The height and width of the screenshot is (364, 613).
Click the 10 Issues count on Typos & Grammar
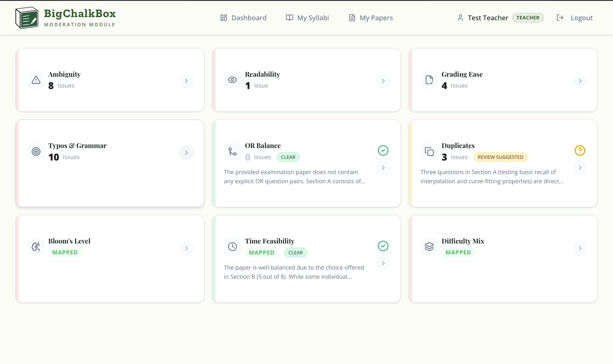pyautogui.click(x=64, y=157)
